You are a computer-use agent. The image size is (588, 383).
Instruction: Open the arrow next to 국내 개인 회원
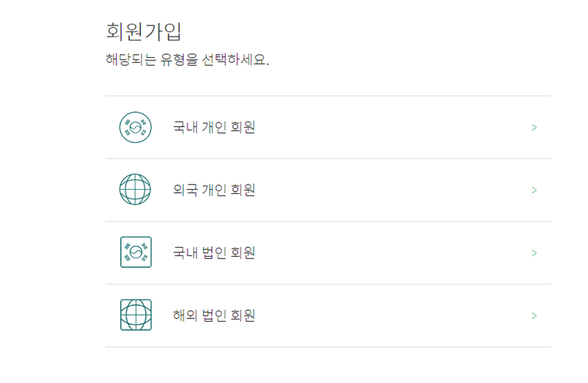pyautogui.click(x=535, y=128)
